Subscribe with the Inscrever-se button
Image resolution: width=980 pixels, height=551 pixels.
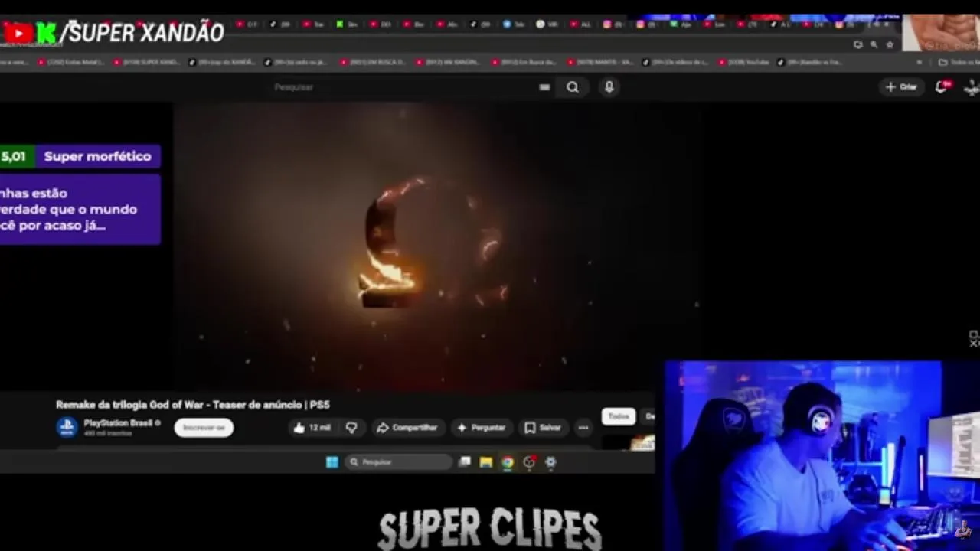pyautogui.click(x=204, y=428)
